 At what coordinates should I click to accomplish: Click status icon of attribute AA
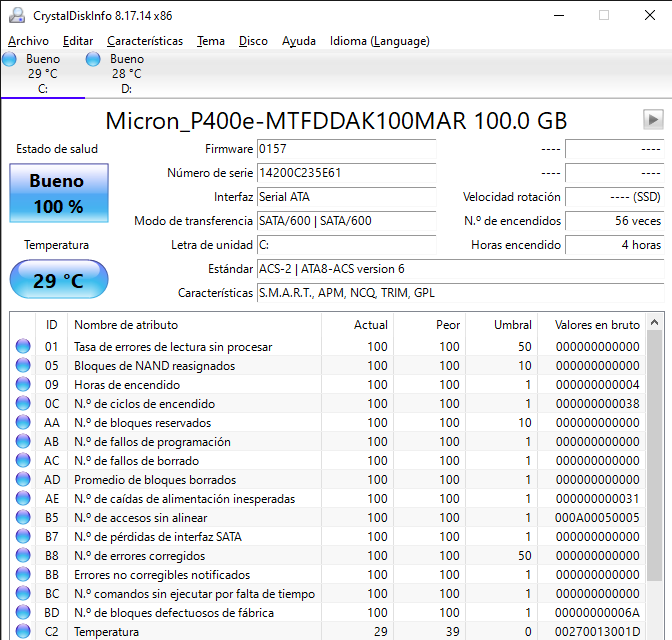23,422
